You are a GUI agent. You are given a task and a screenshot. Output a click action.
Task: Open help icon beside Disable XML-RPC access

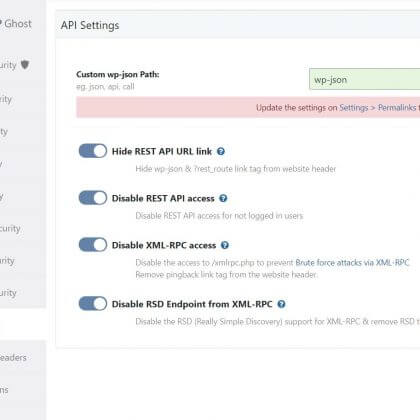(225, 245)
